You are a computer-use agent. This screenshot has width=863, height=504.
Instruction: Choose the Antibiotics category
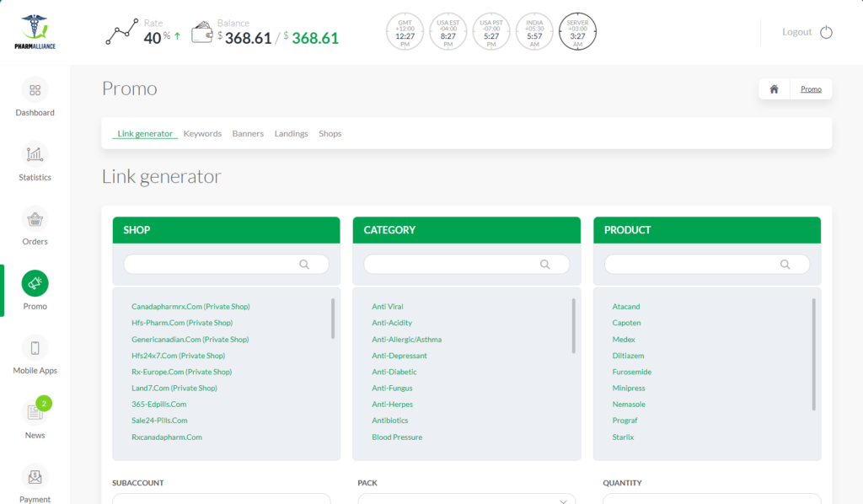(390, 421)
